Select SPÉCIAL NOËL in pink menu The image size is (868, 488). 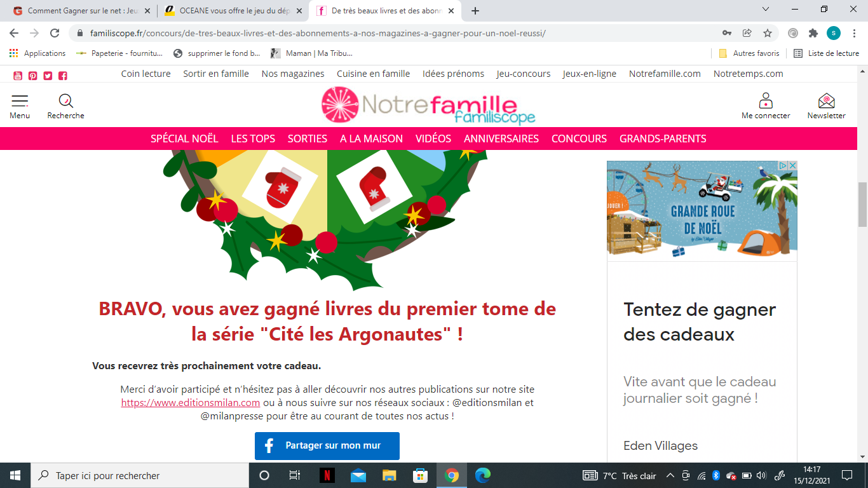[184, 139]
